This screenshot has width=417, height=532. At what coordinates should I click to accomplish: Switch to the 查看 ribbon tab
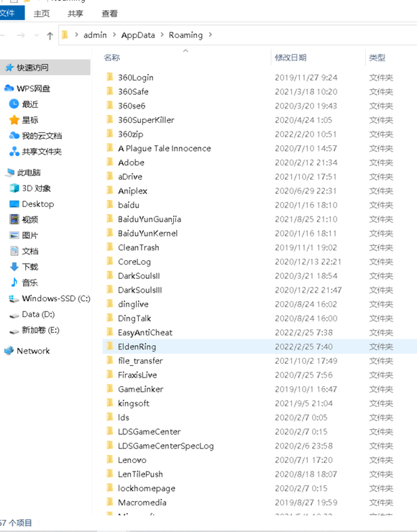[x=109, y=14]
